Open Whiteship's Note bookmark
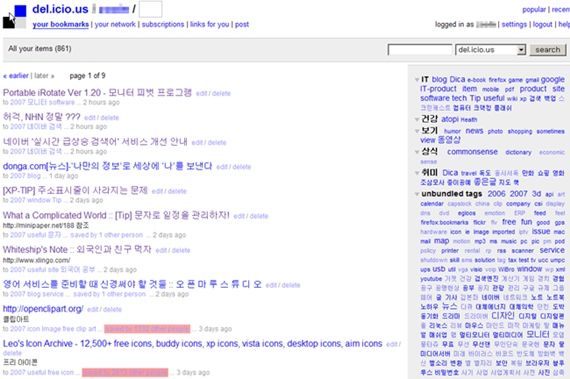Image resolution: width=570 pixels, height=379 pixels. (x=77, y=249)
